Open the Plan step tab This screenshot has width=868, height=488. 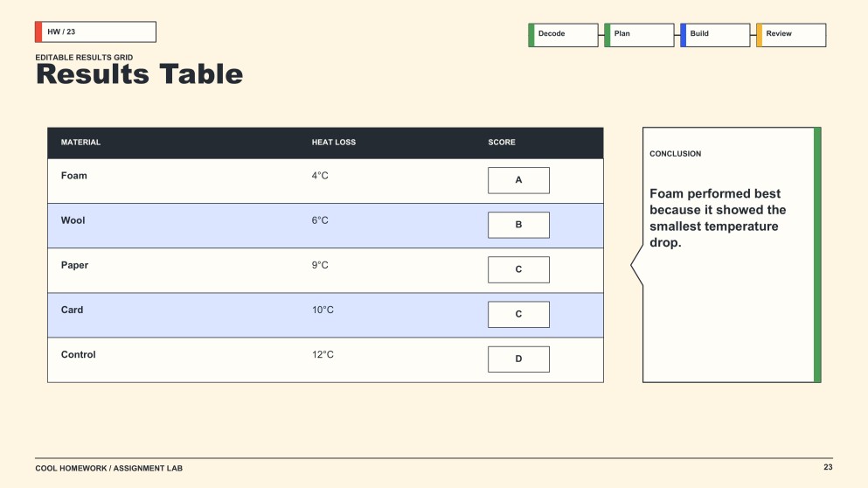click(x=639, y=35)
